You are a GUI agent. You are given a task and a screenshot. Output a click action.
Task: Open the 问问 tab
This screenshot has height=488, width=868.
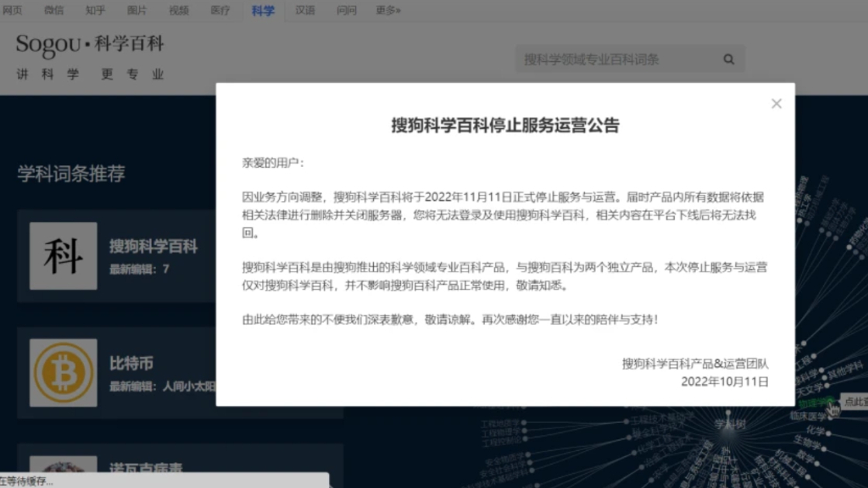(347, 10)
